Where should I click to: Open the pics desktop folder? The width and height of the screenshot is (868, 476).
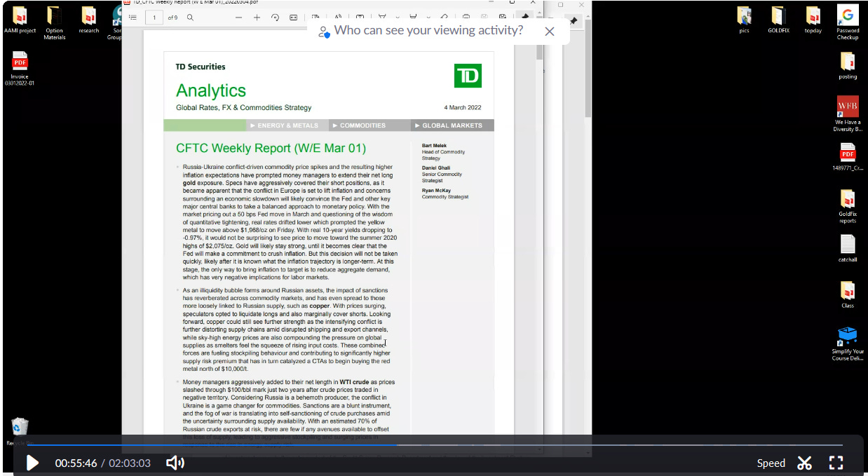click(744, 21)
